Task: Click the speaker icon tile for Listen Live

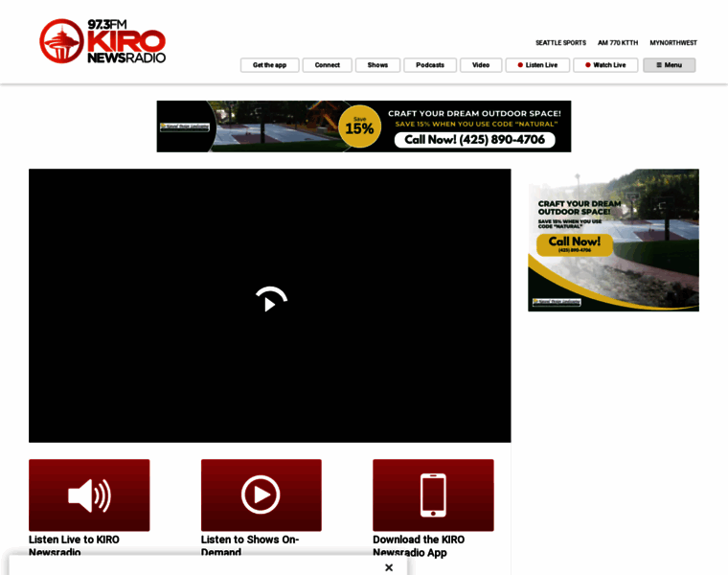Action: pos(89,495)
